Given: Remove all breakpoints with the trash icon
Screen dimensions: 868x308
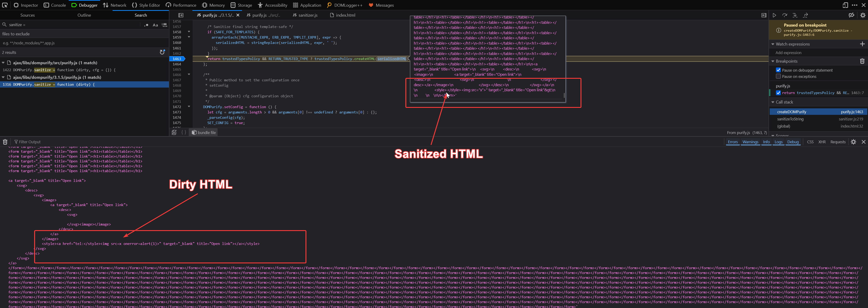Looking at the screenshot, I should [x=862, y=61].
